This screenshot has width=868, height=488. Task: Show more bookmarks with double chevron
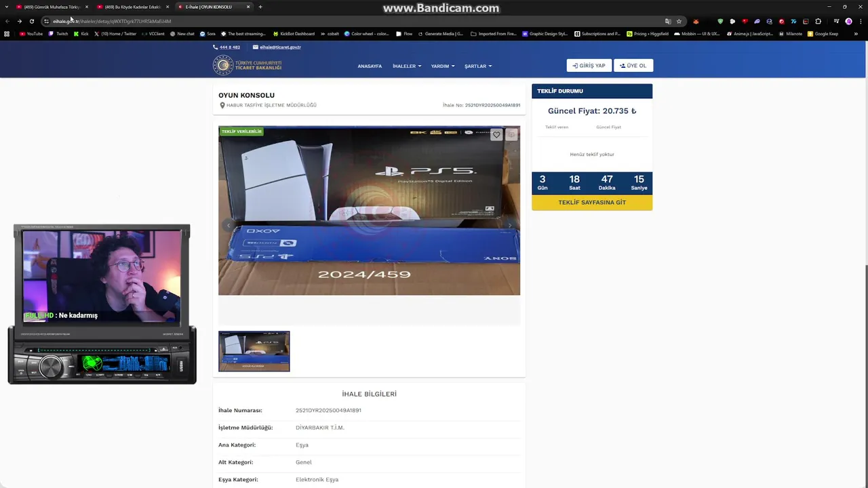pos(856,34)
